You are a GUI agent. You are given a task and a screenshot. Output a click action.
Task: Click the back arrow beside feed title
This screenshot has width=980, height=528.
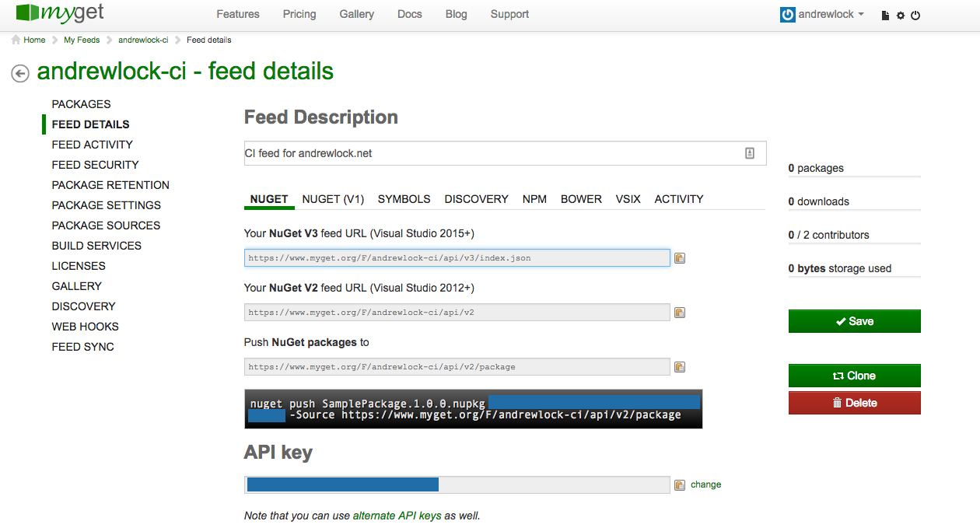(x=20, y=73)
